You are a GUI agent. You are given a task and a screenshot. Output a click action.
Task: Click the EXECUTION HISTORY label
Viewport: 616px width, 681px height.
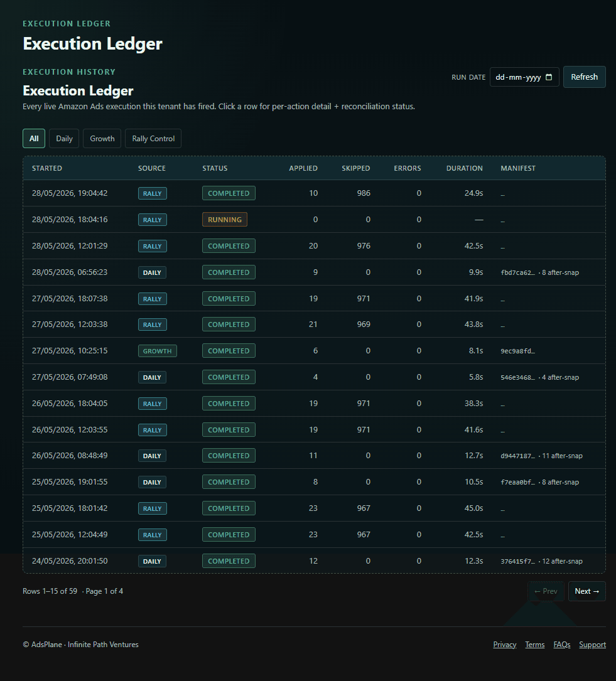(x=69, y=72)
